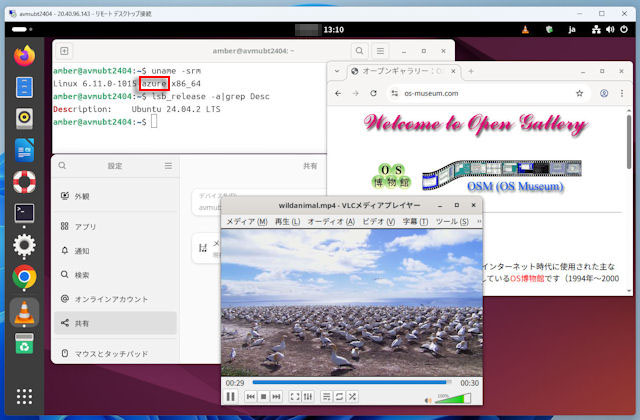Screen dimensions: 640x420
Task: Show all applications grid button
Action: tap(24, 396)
